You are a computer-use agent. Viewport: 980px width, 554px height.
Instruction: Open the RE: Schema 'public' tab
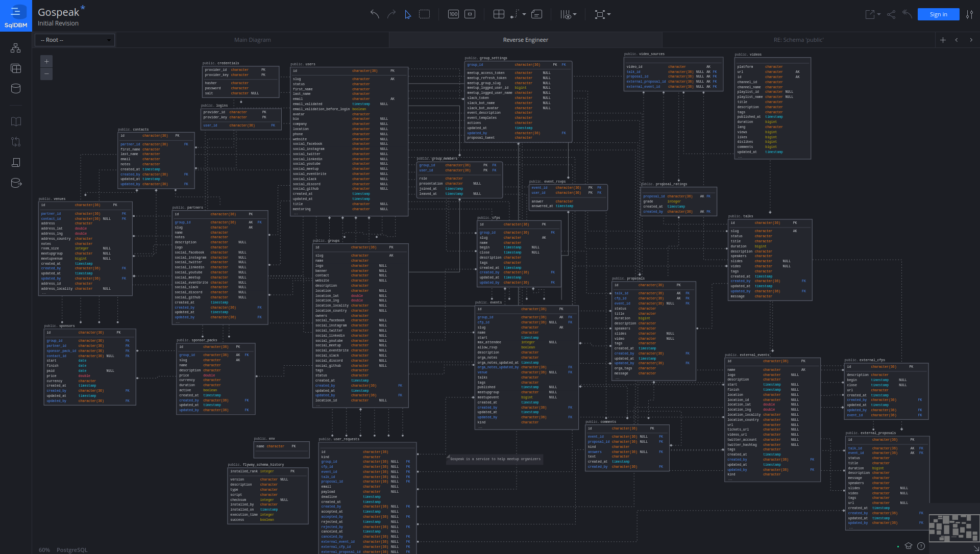[798, 40]
